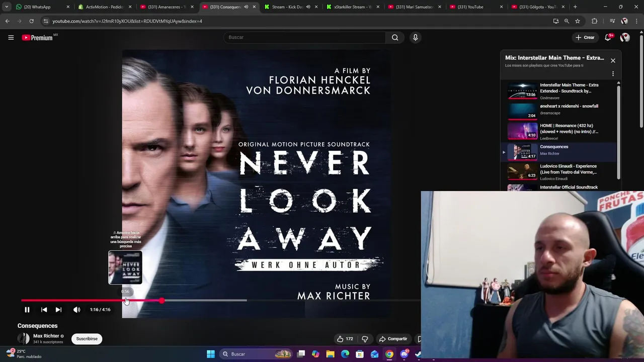The image size is (644, 362).
Task: Open a new browser tab
Action: pos(575,7)
